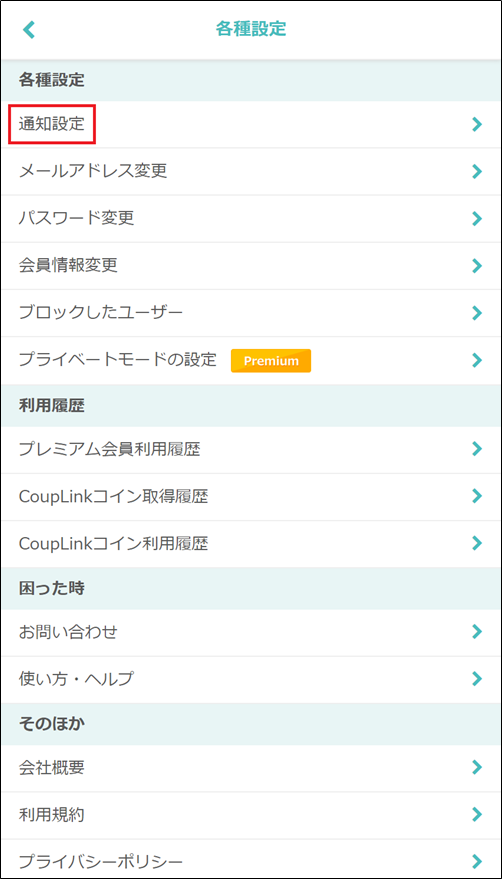
Task: Open the お問い合わせ contact page
Action: [x=251, y=632]
